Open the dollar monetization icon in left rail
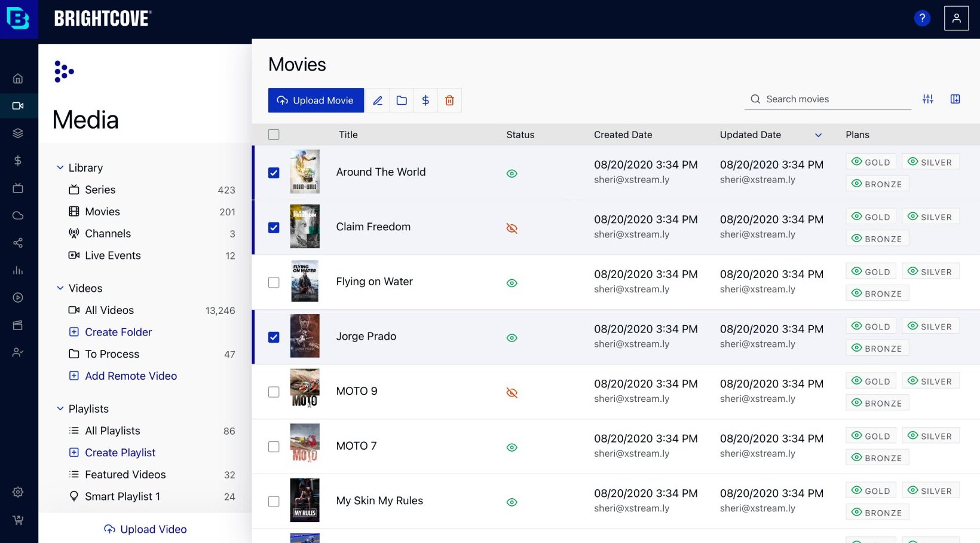 [18, 160]
